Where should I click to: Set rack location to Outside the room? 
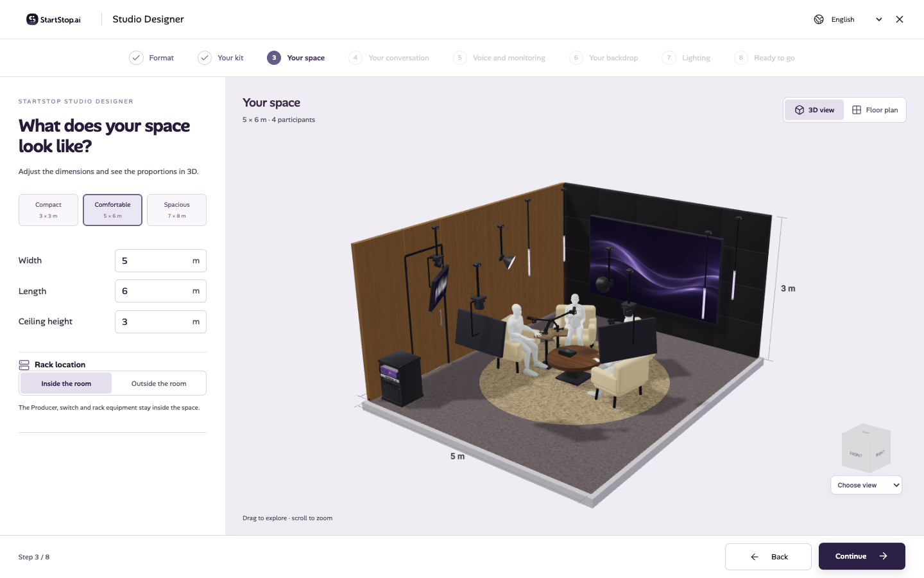click(x=158, y=383)
